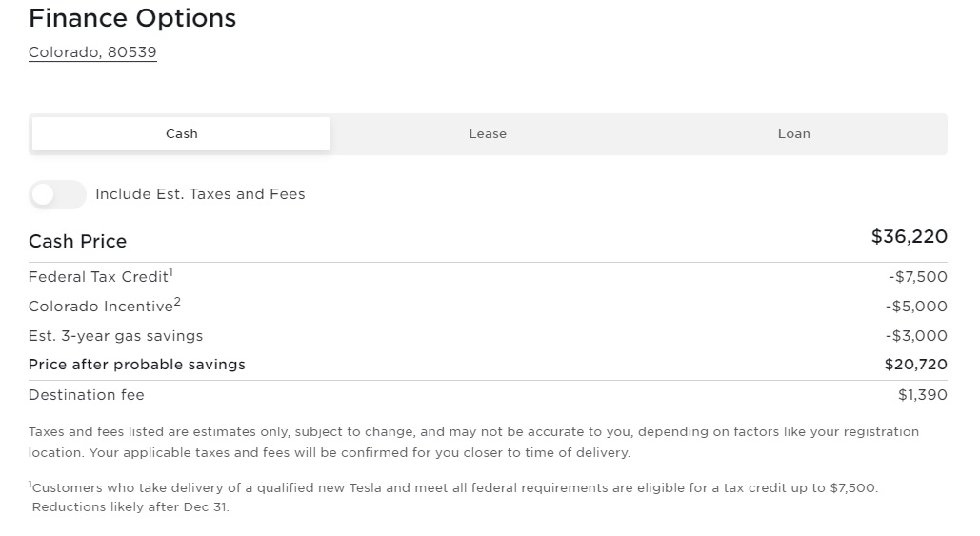
Task: Click the $1,390 destination fee amount
Action: 922,395
